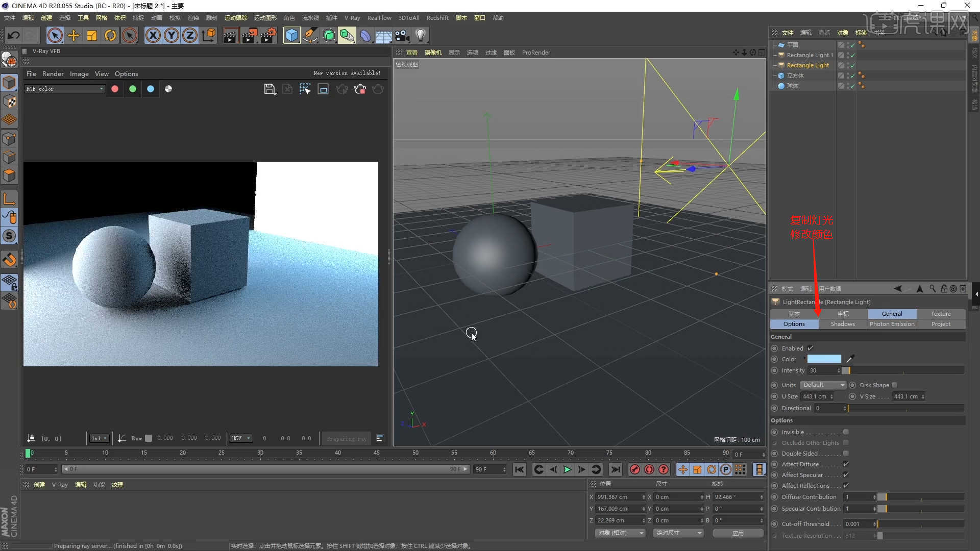
Task: Open the RGB color channel dropdown
Action: click(65, 89)
